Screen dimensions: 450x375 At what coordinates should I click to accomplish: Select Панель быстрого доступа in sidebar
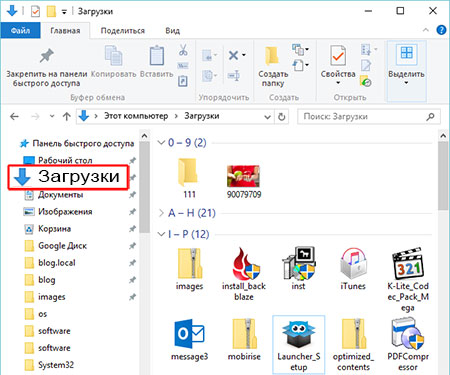[x=83, y=144]
